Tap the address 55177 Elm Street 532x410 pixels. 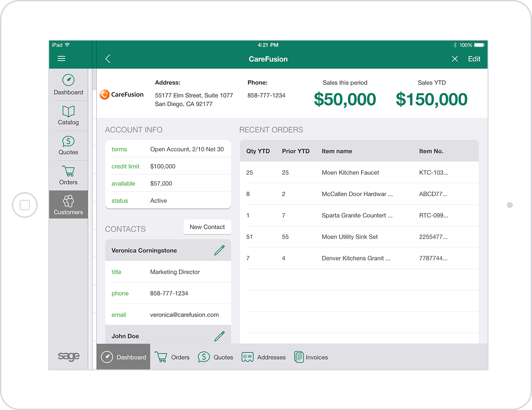point(194,100)
